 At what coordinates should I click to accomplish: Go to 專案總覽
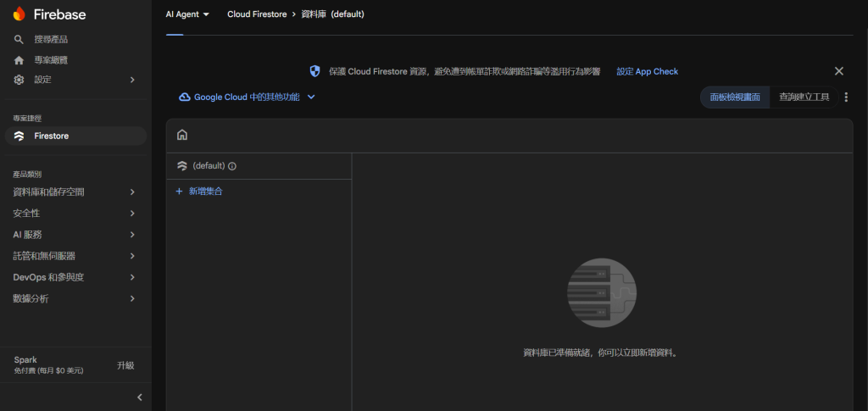(x=51, y=59)
